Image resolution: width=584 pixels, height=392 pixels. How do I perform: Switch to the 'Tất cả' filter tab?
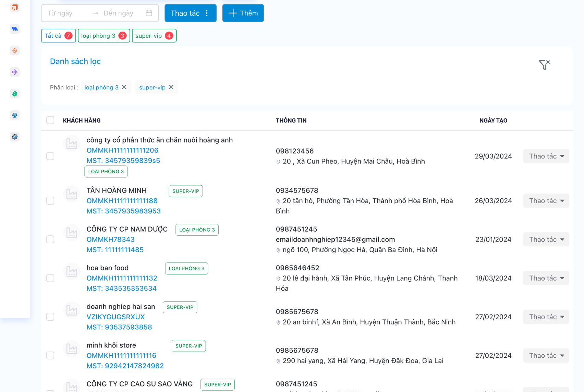59,36
